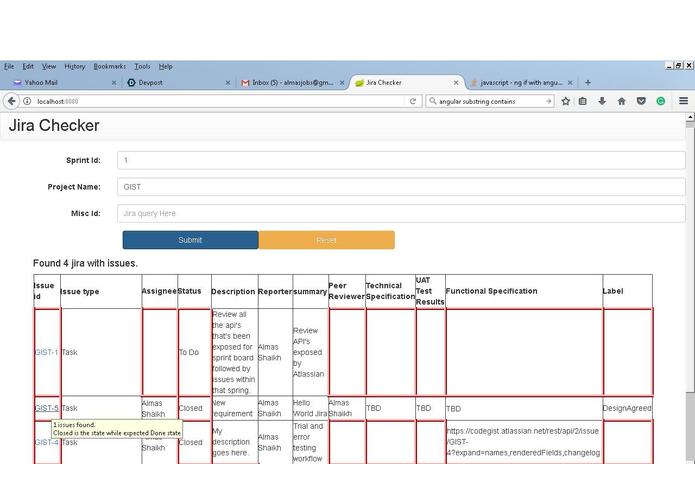Close the Devpost tab
The image size is (695, 494).
[x=228, y=82]
